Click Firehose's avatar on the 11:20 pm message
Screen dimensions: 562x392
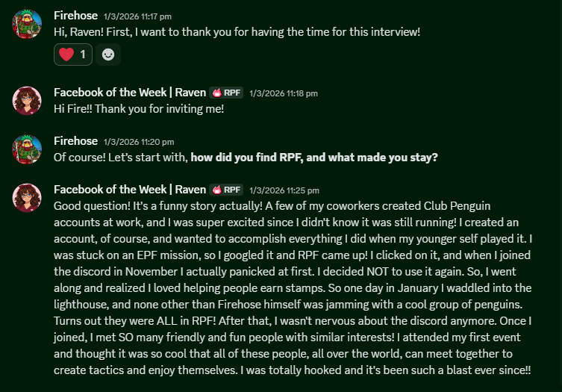coord(26,149)
